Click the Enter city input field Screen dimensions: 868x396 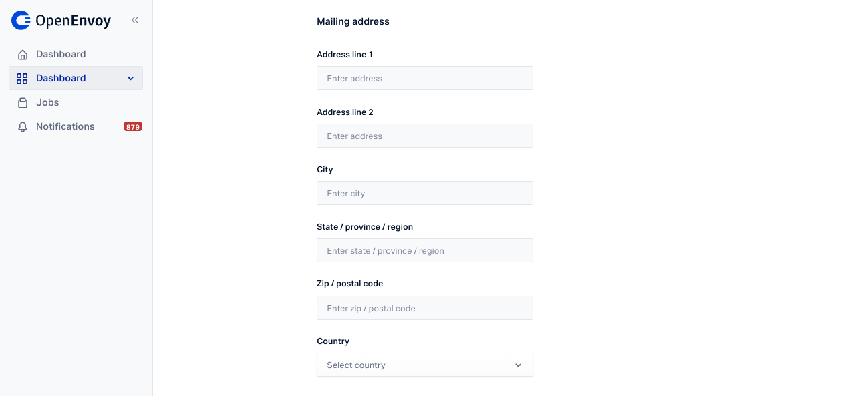coord(425,193)
